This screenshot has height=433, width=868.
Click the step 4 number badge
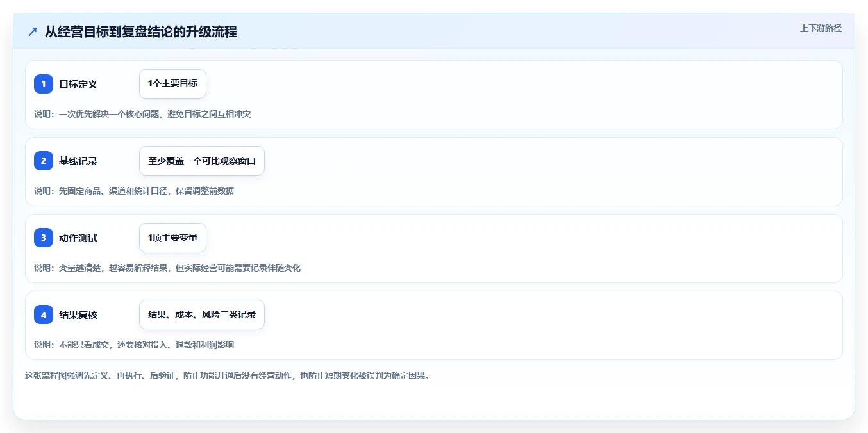click(44, 315)
